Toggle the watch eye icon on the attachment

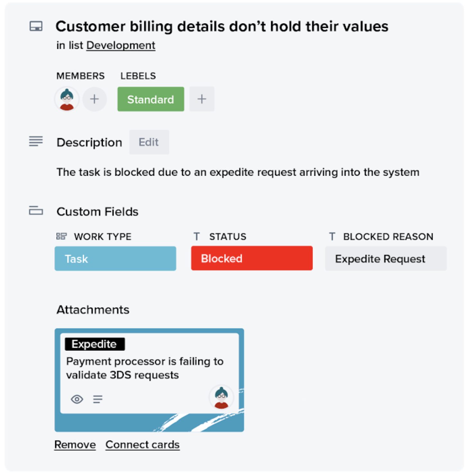coord(77,399)
